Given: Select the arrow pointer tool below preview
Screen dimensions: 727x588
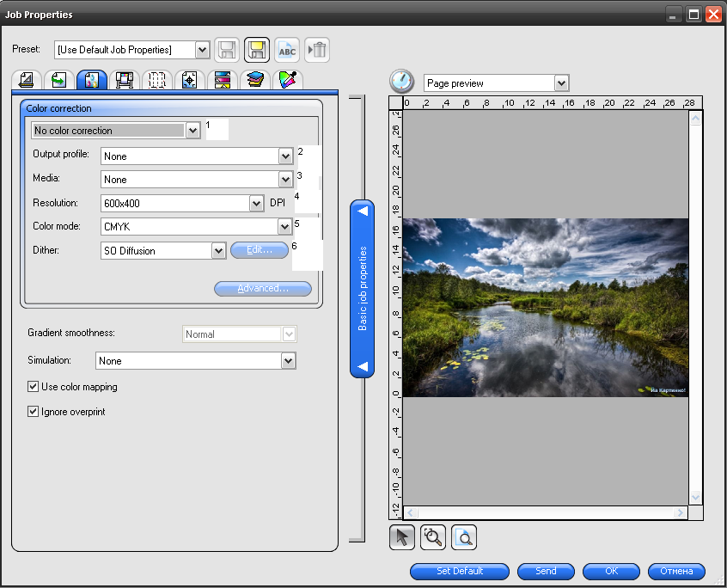Looking at the screenshot, I should pos(402,537).
